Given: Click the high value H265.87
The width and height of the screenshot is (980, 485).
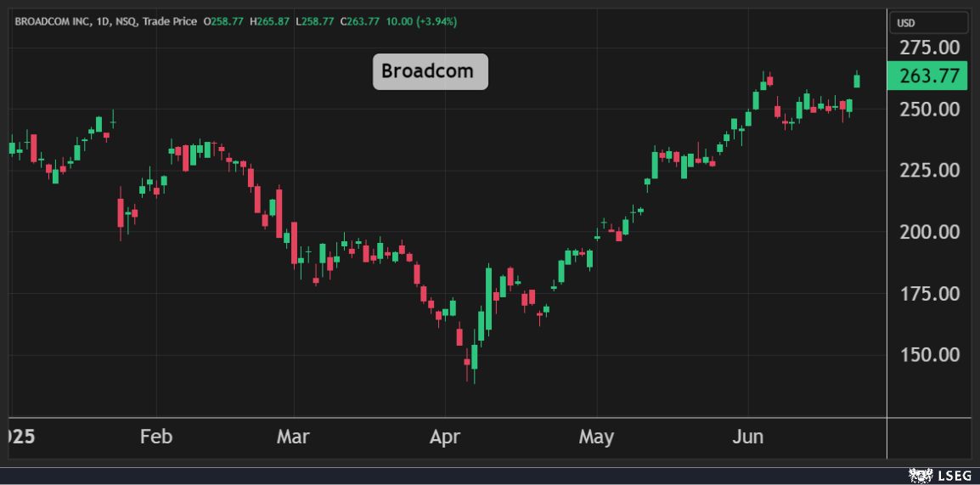Looking at the screenshot, I should 270,22.
